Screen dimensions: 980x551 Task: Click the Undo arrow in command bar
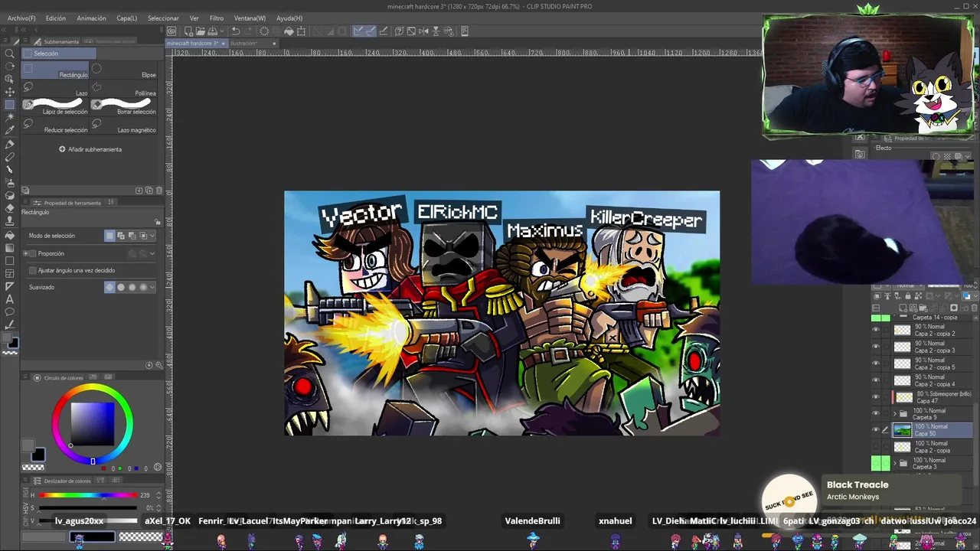(236, 31)
